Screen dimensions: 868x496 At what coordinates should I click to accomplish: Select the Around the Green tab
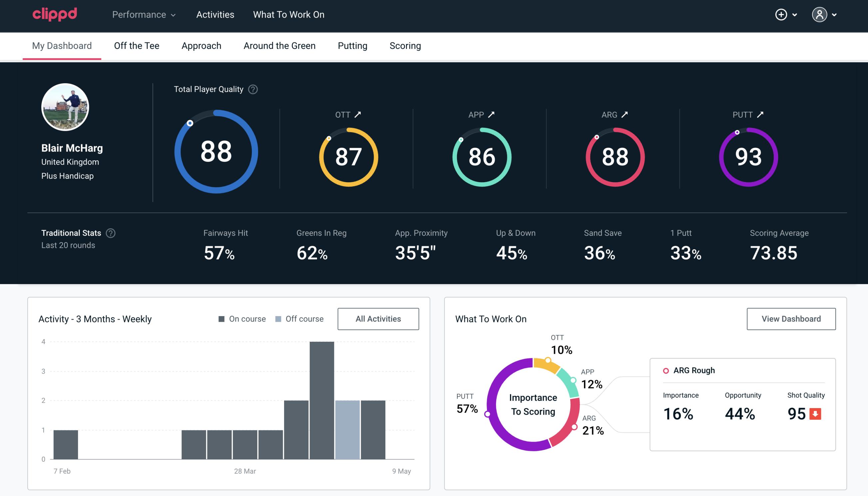click(x=279, y=45)
